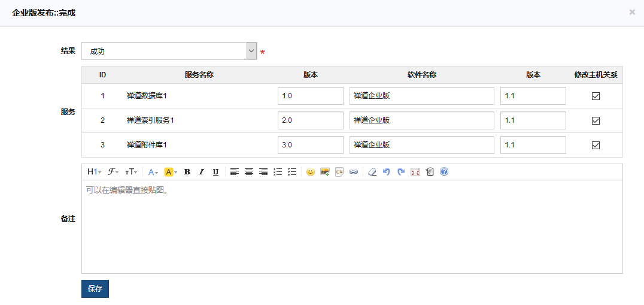Screen dimensions: 644x305
Task: Toggle bold formatting in the editor toolbar
Action: coord(187,172)
